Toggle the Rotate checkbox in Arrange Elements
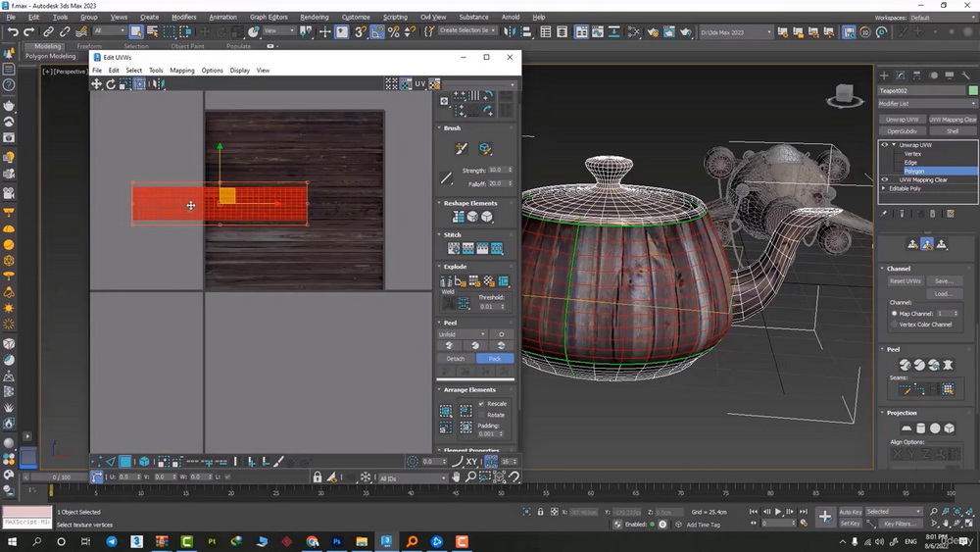980x552 pixels. pos(481,415)
